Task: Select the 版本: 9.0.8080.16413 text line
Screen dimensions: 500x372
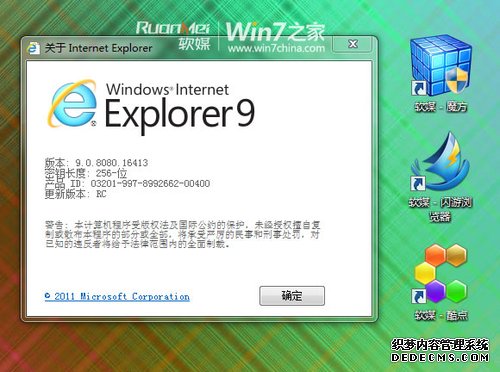Action: coord(96,163)
